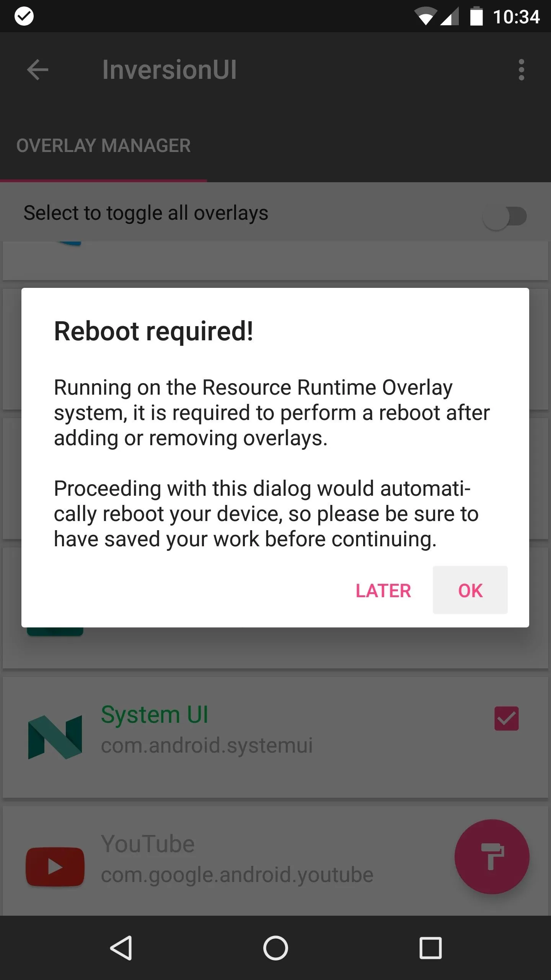Uncheck the System UI overlay checkbox
551x980 pixels.
pyautogui.click(x=506, y=719)
